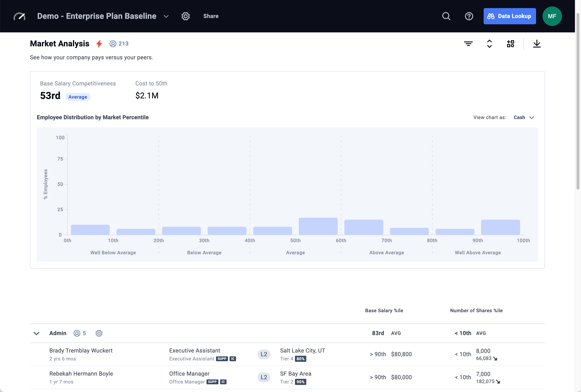Click the sort icon with up and down arrows

click(x=489, y=44)
